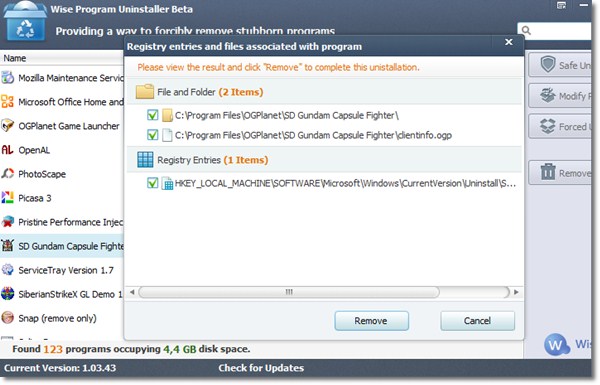Click the OGPlanet Game Launcher icon
This screenshot has height=385, width=600.
7,126
